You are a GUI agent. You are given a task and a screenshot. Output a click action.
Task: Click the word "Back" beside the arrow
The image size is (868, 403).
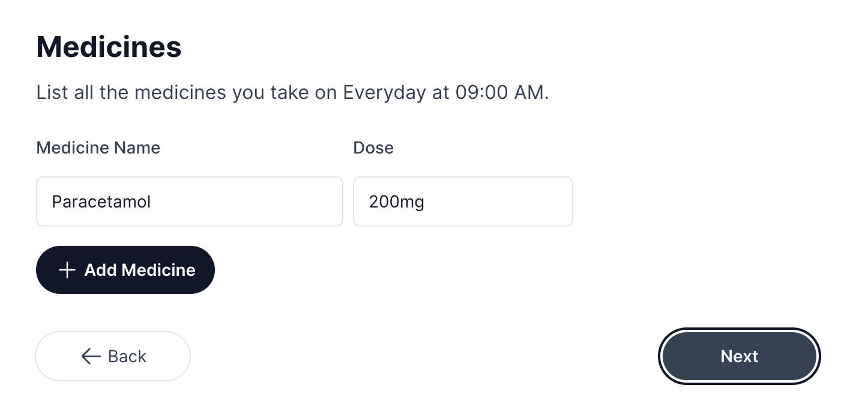coord(127,356)
